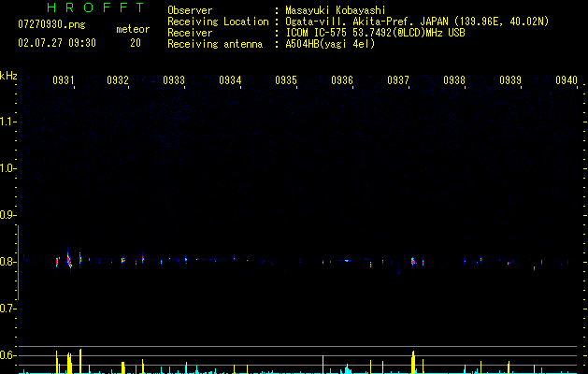
Task: Click the ICOM IC-575 receiver text
Action: (x=375, y=33)
